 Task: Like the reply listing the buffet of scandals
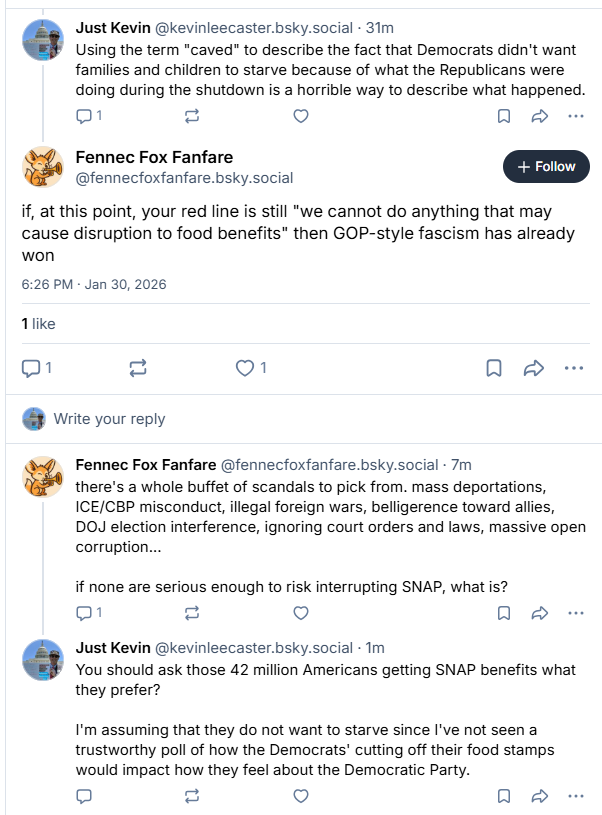[x=300, y=612]
